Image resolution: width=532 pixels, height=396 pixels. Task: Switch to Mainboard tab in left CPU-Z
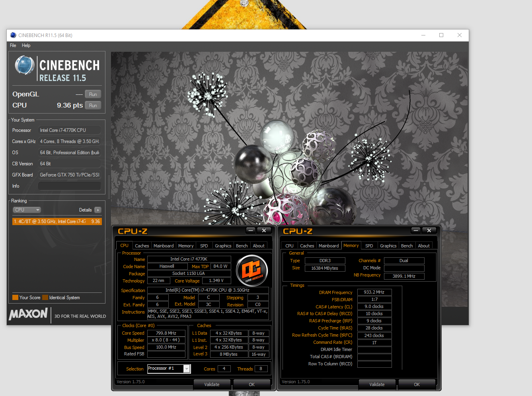coord(164,246)
